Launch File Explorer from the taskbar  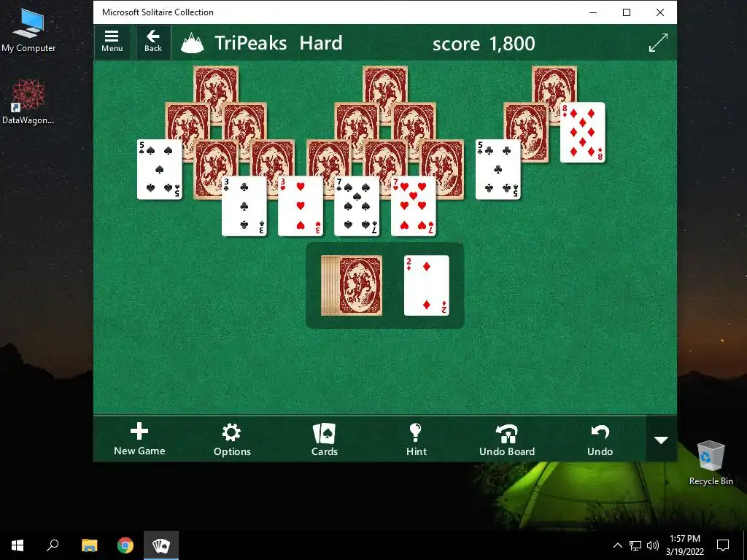coord(89,545)
